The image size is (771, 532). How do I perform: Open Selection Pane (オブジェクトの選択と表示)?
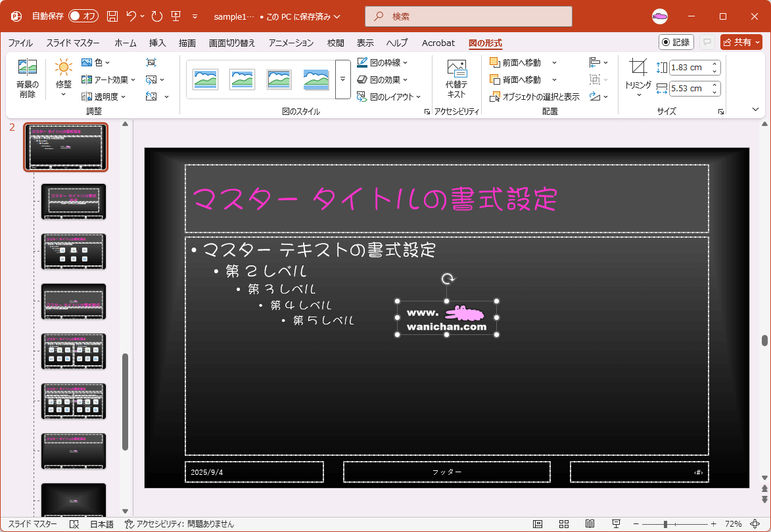(535, 97)
